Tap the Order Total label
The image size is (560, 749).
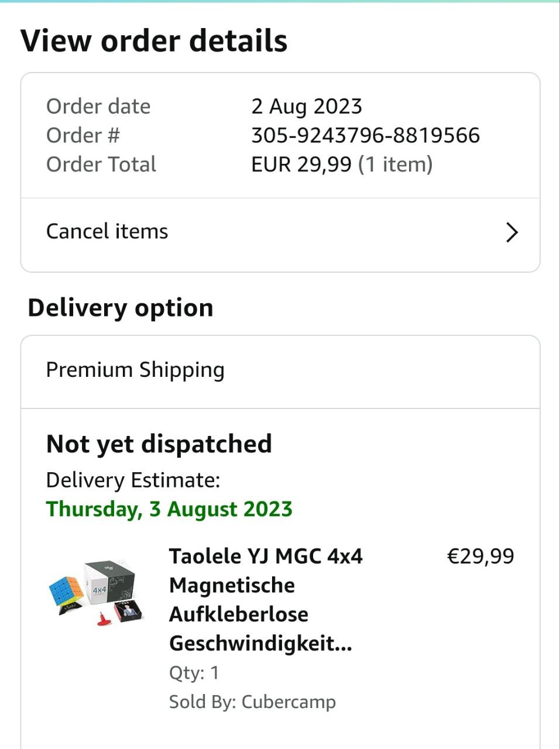[x=101, y=164]
